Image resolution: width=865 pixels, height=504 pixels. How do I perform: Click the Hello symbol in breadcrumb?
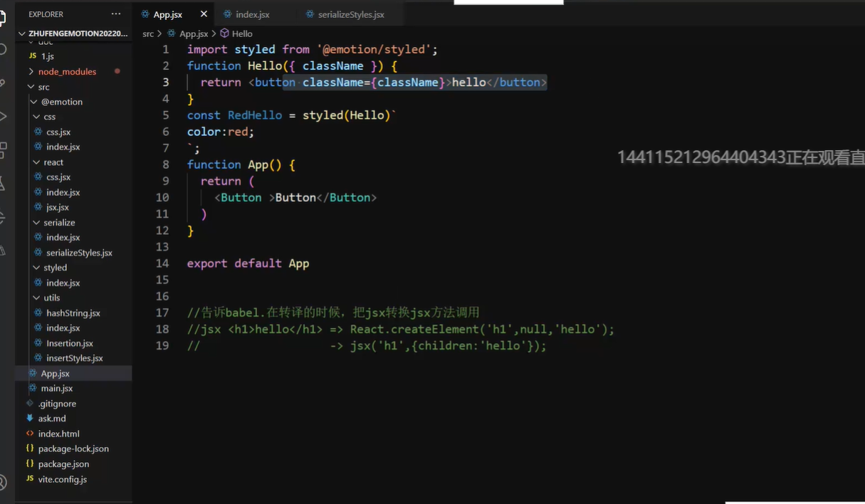point(241,33)
